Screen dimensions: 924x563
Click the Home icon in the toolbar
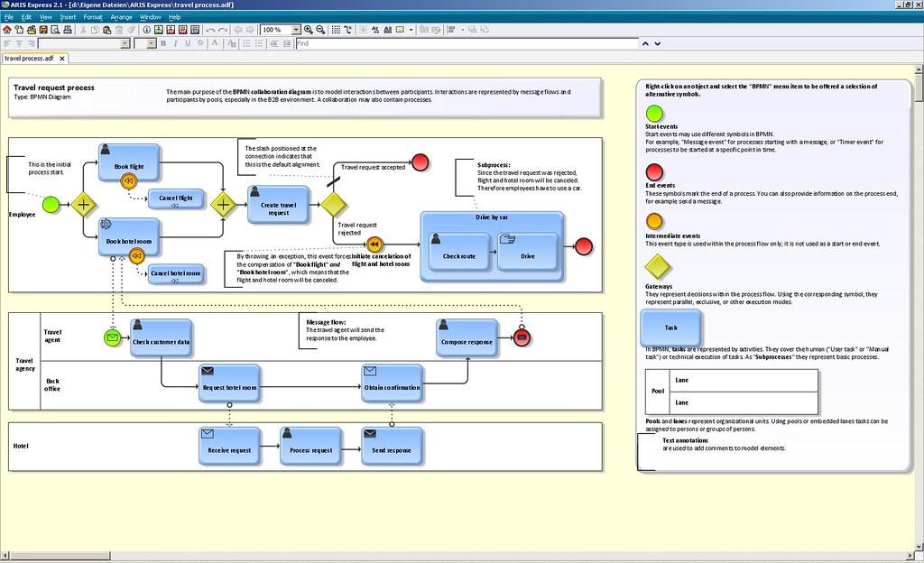(7, 30)
